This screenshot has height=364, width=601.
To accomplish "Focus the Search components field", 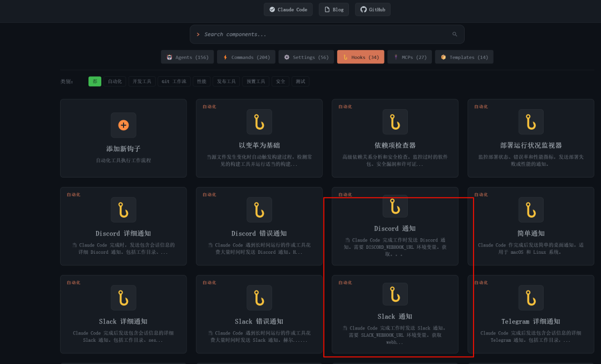I will (327, 34).
